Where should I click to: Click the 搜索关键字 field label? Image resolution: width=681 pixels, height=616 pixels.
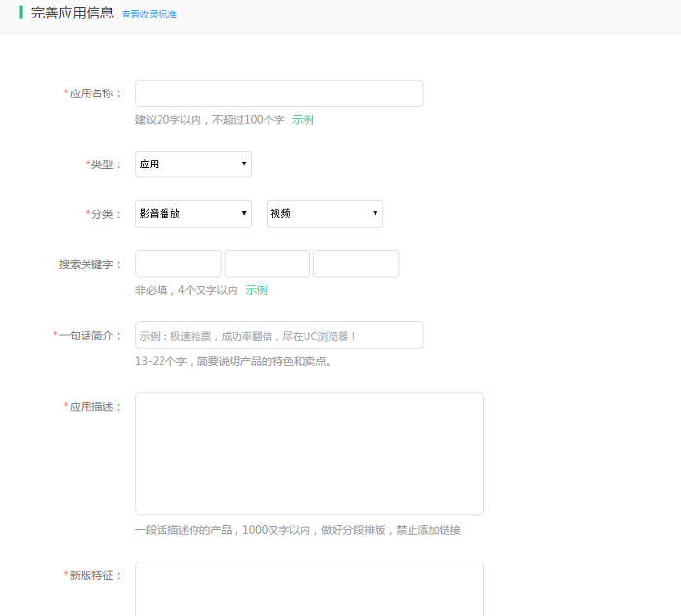[x=90, y=264]
